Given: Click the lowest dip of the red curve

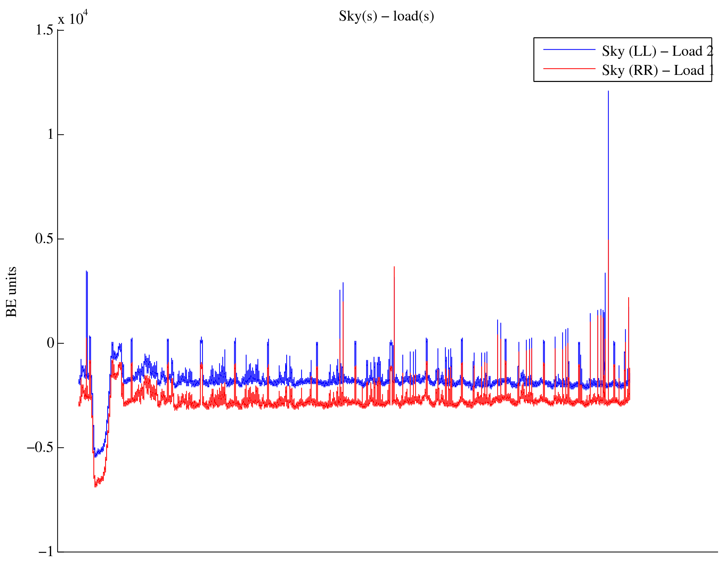Looking at the screenshot, I should [x=95, y=486].
